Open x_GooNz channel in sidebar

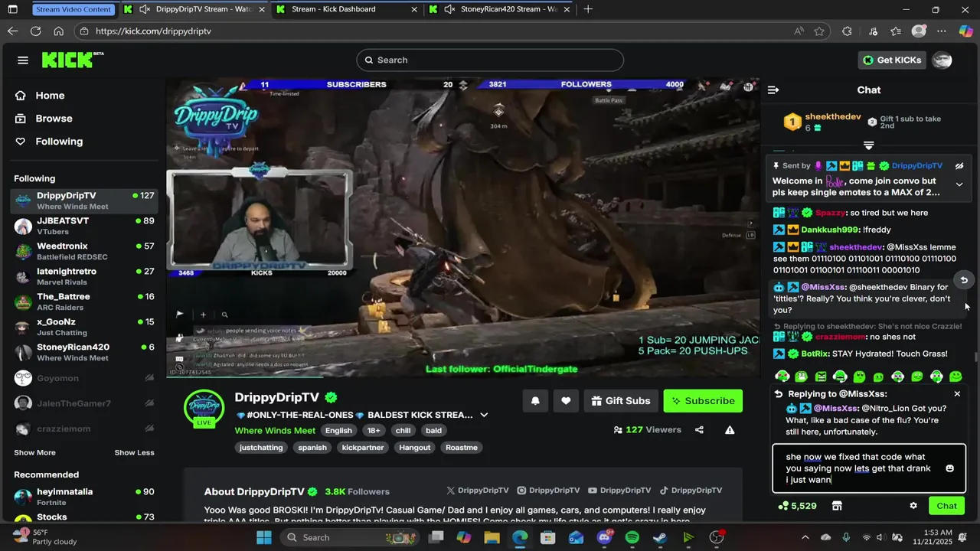pos(84,327)
